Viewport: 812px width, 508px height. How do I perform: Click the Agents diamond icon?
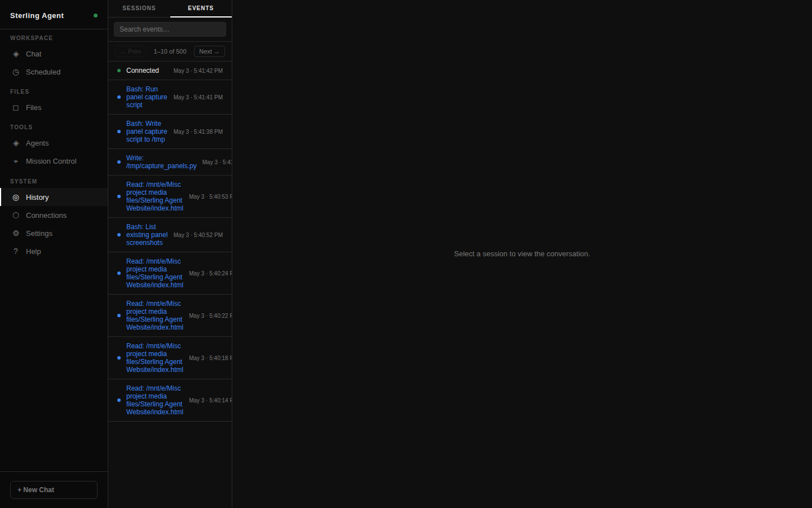[16, 143]
